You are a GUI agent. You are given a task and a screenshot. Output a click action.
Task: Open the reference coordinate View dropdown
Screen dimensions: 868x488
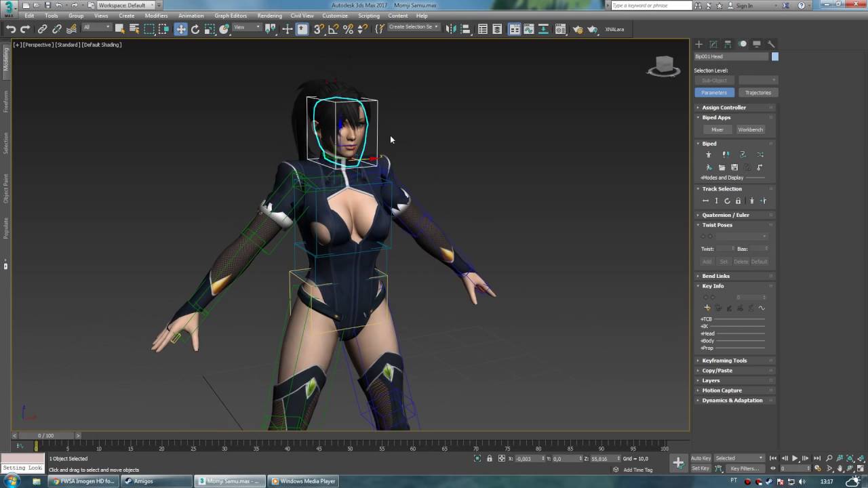tap(247, 28)
